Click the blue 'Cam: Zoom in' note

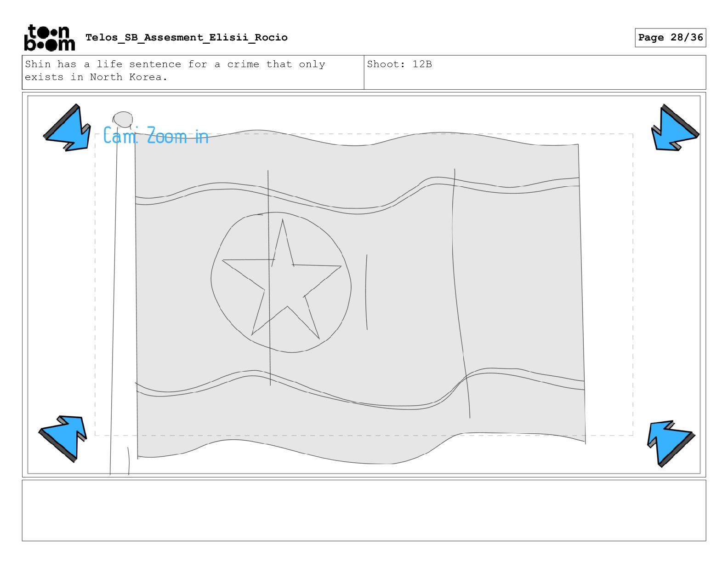(x=156, y=136)
